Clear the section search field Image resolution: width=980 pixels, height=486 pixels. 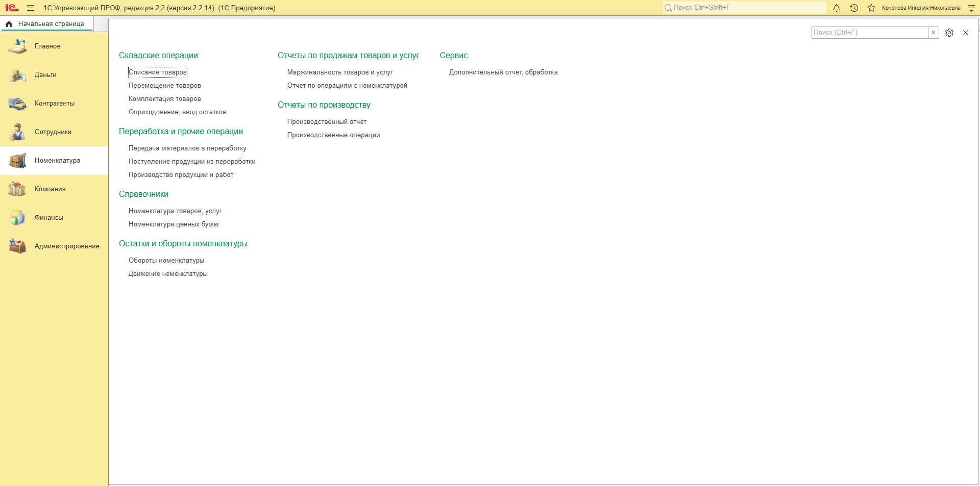933,33
